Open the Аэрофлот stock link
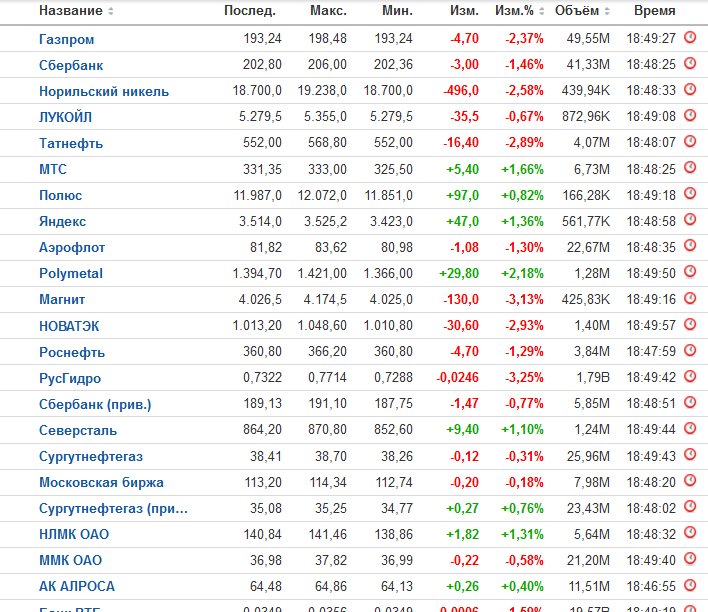This screenshot has width=708, height=612. (x=72, y=248)
